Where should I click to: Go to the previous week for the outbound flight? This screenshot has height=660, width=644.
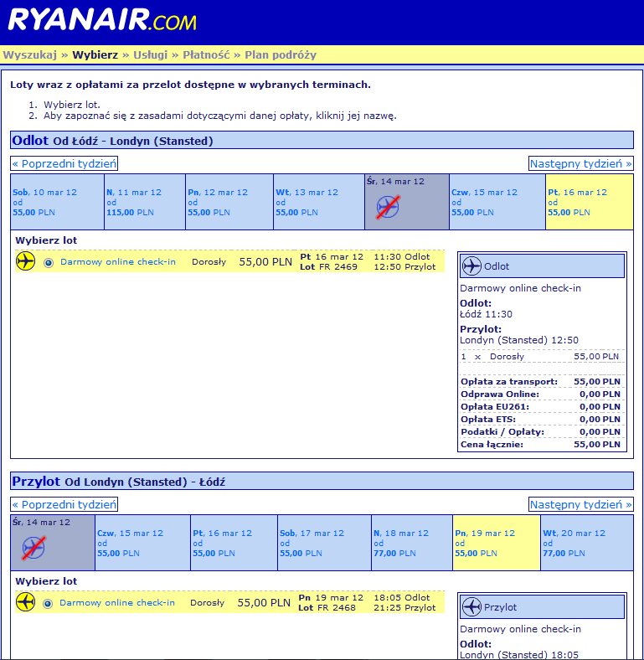(64, 163)
